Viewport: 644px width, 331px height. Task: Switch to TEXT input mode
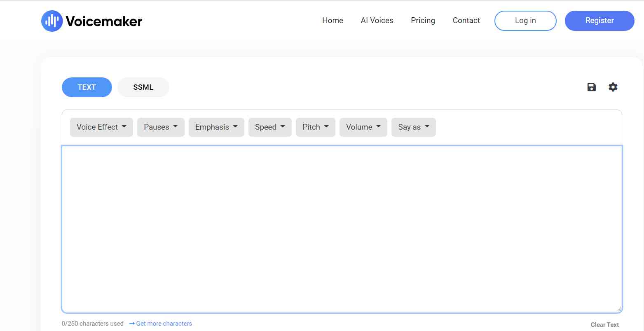coord(87,87)
